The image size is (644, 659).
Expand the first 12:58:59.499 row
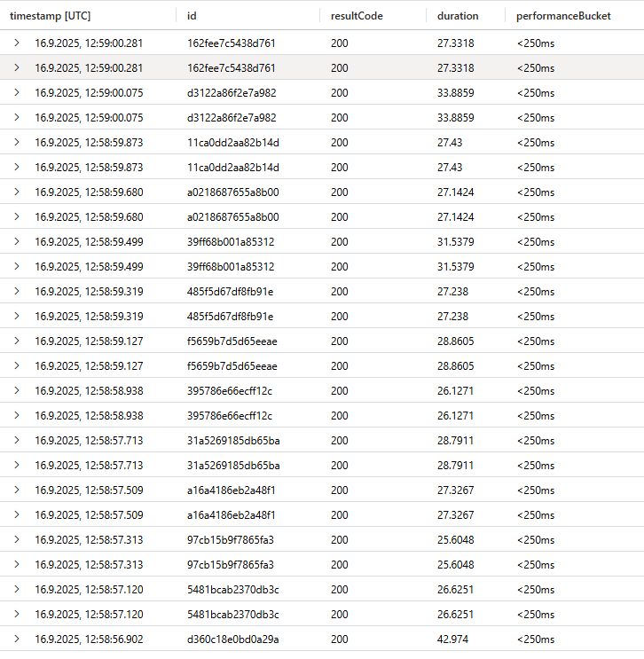point(17,241)
